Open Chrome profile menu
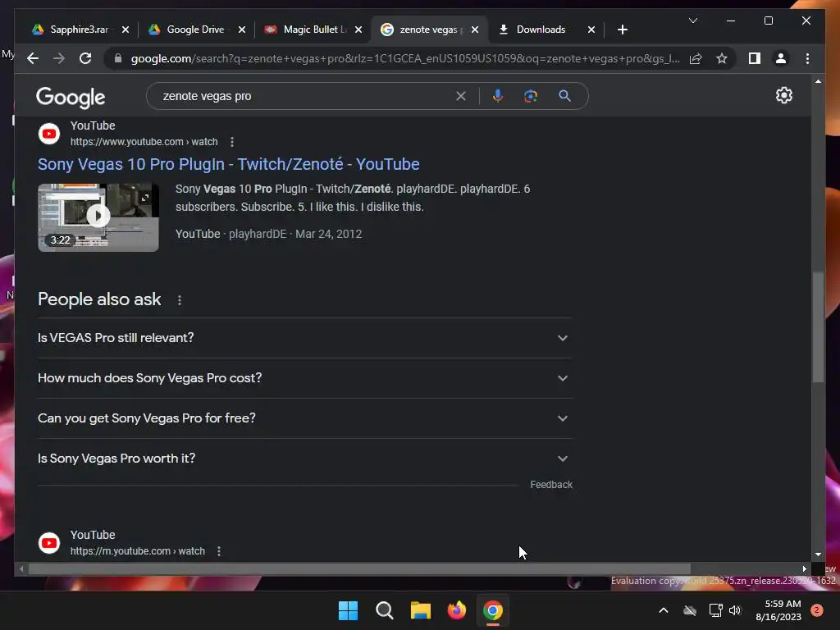Image resolution: width=840 pixels, height=630 pixels. (781, 58)
